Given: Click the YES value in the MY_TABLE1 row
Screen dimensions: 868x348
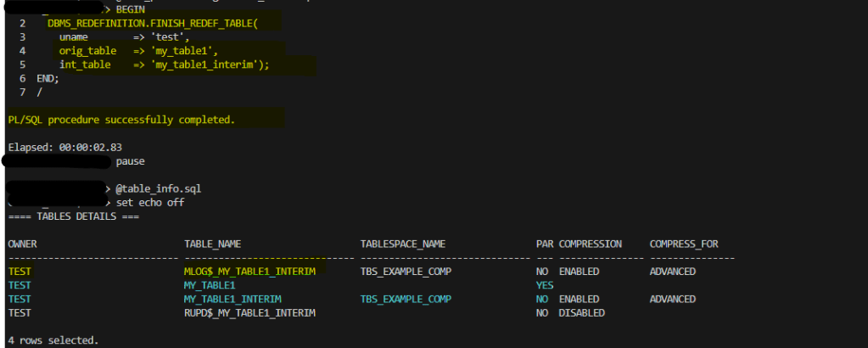Looking at the screenshot, I should coord(545,285).
